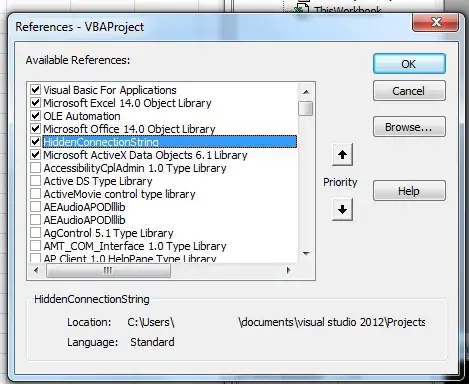
Task: Click the horizontal scroll right arrow
Action: tap(289, 270)
